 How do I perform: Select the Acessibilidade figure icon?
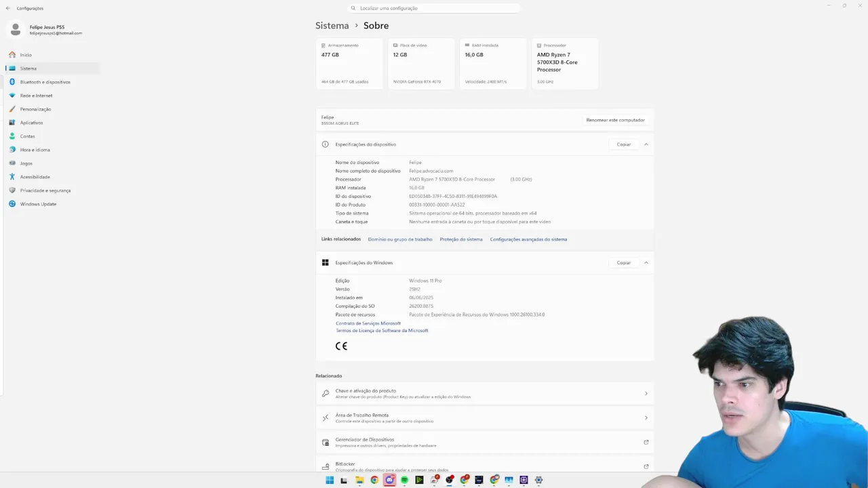click(12, 177)
